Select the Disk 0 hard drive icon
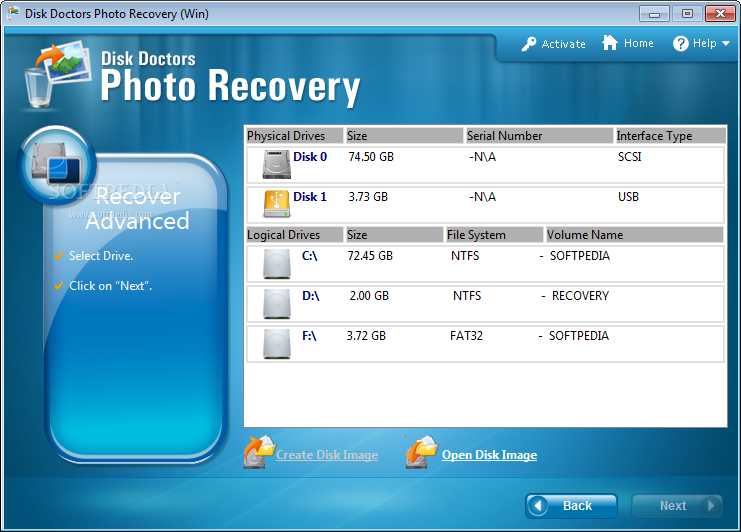The width and height of the screenshot is (741, 532). click(276, 164)
